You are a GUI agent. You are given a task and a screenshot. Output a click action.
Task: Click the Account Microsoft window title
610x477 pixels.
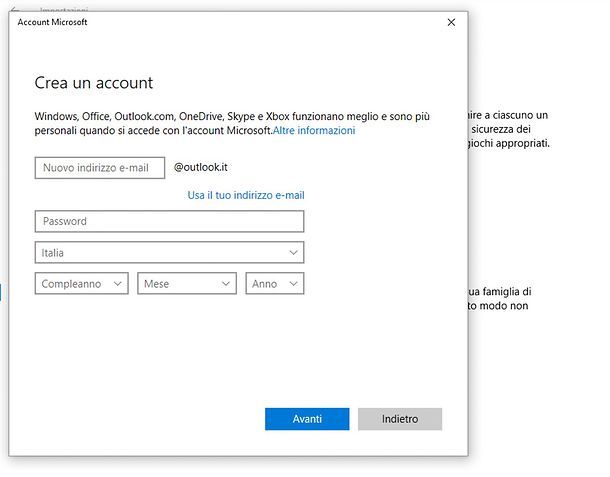pyautogui.click(x=52, y=22)
